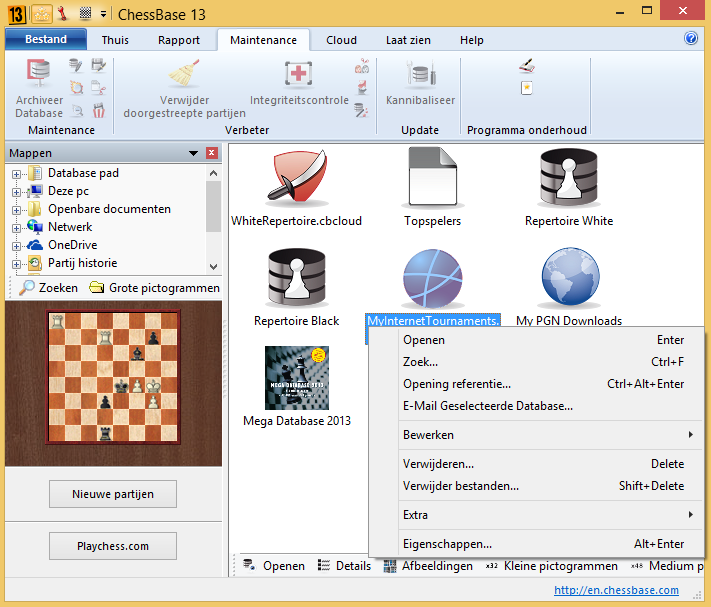Click the Verwijder doorgestreepte partijen broom icon
Image resolution: width=711 pixels, height=607 pixels.
(184, 73)
